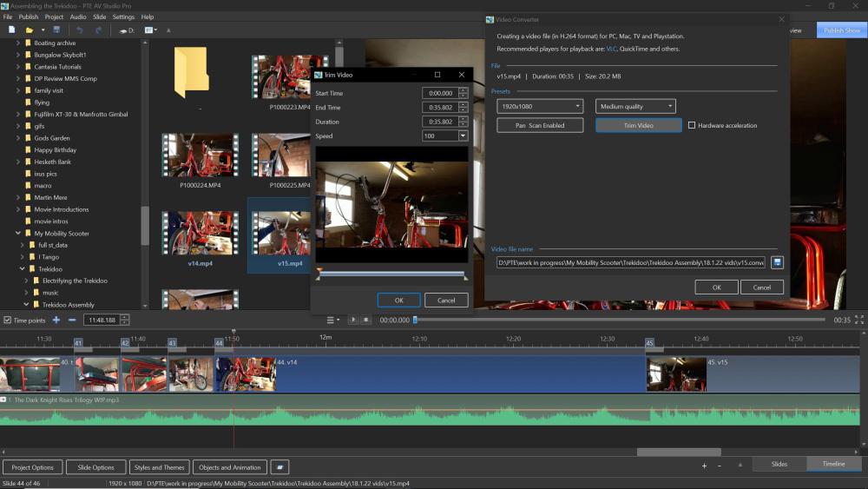
Task: Click the browse icon beside video file name
Action: pyautogui.click(x=777, y=262)
